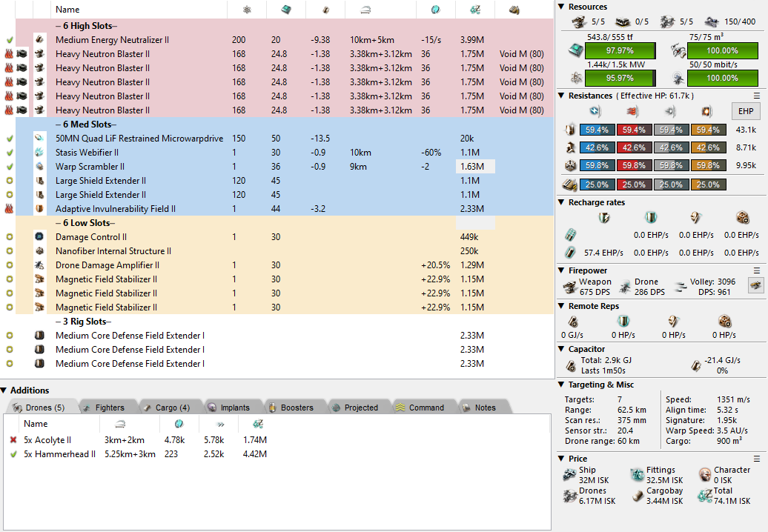Viewport: 768px width, 532px height.
Task: Toggle the firepower weapon view icon beside Volley
Action: tap(755, 285)
